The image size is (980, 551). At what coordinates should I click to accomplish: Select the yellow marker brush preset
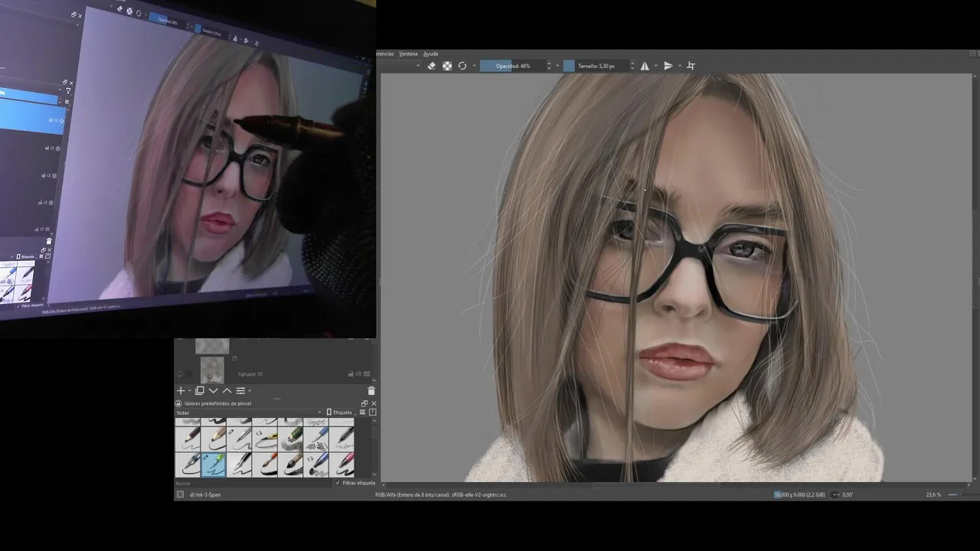click(x=264, y=439)
